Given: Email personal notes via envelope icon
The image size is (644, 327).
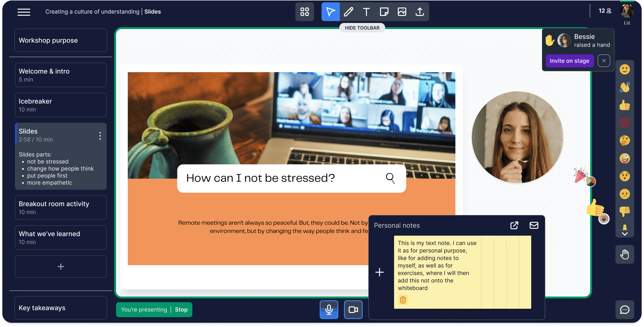Looking at the screenshot, I should 534,225.
